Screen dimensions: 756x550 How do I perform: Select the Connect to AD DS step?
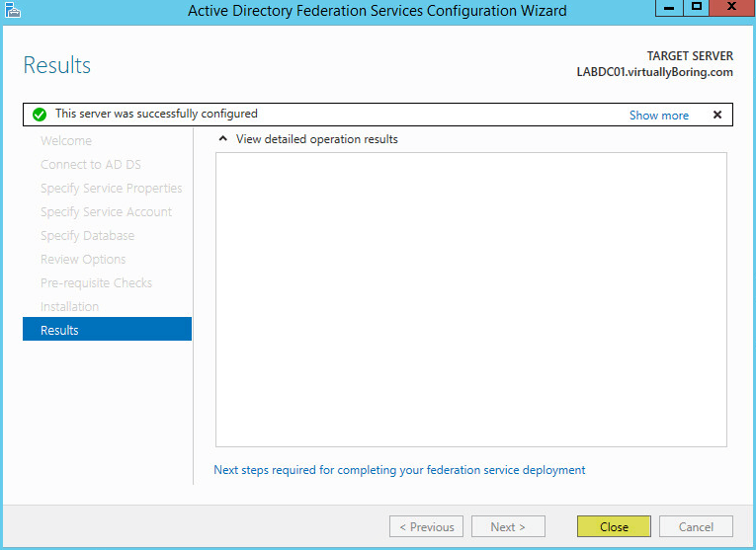pyautogui.click(x=91, y=164)
